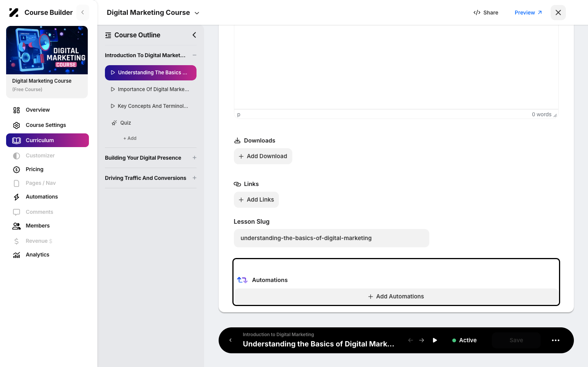Go to the previous lesson with the left arrow
588x367 pixels.
pos(411,340)
